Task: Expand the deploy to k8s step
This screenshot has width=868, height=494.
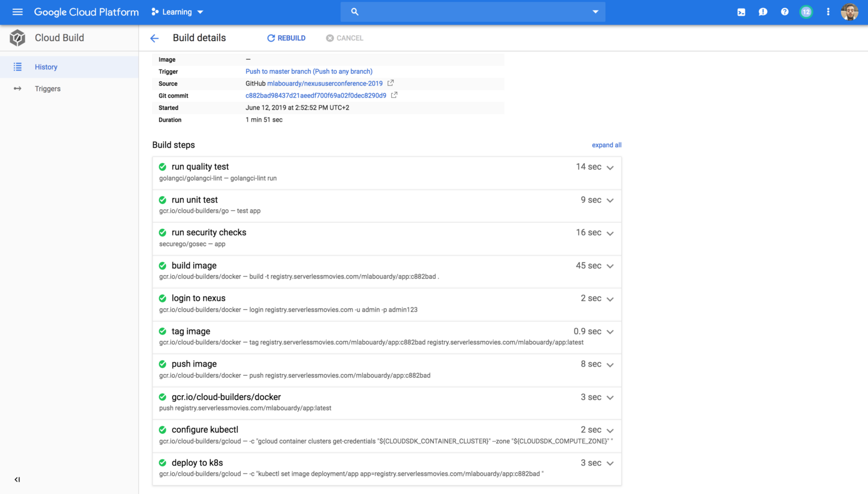Action: (x=610, y=464)
